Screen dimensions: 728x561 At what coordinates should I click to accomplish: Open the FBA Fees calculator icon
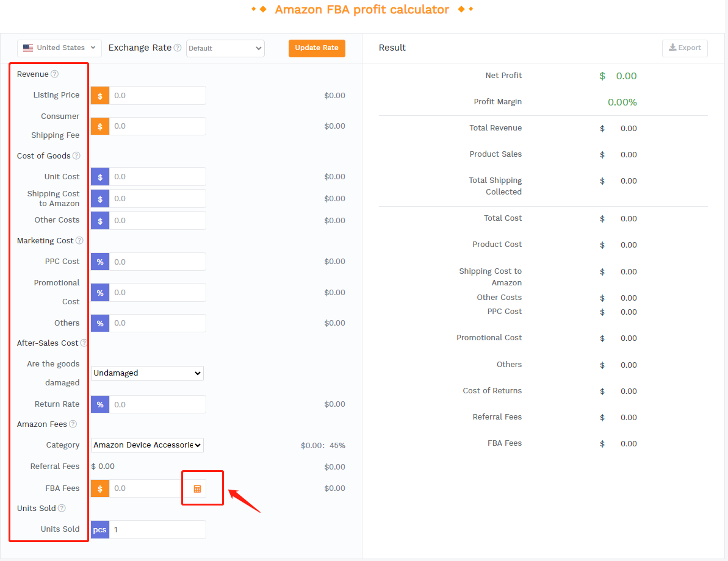pyautogui.click(x=197, y=488)
